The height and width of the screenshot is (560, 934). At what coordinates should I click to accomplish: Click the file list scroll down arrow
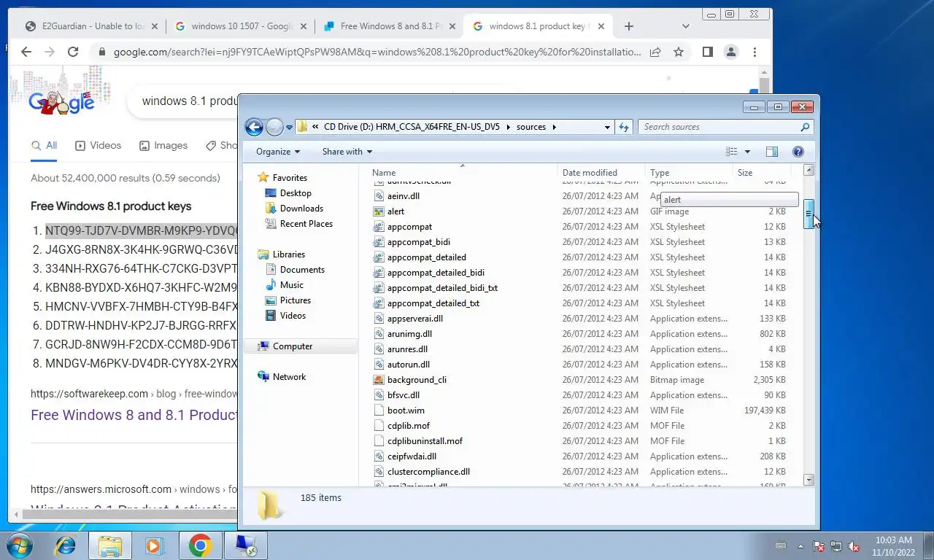tap(808, 479)
